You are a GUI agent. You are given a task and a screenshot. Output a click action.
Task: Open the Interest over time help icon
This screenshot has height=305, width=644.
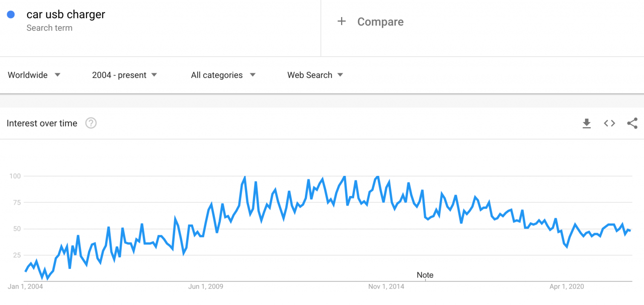tap(91, 123)
